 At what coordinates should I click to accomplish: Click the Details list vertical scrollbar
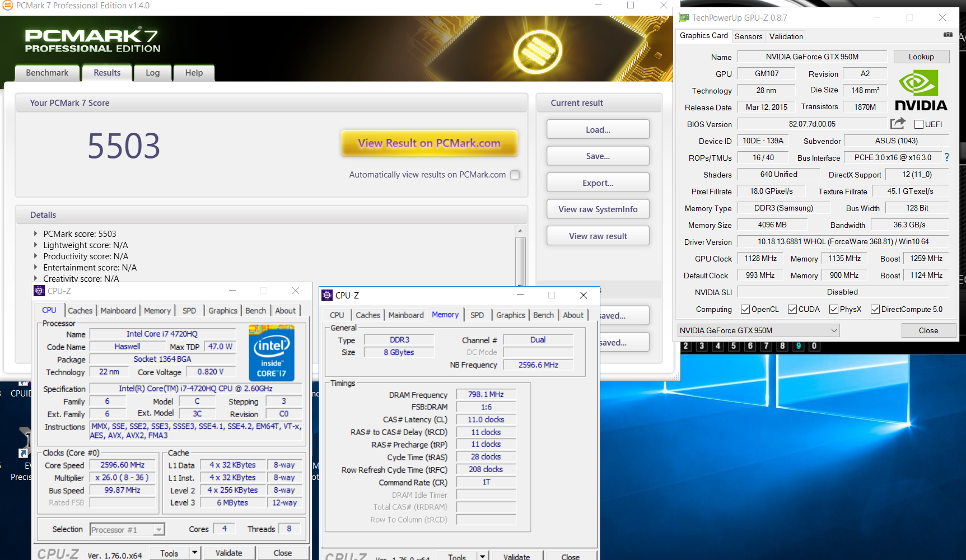point(520,260)
